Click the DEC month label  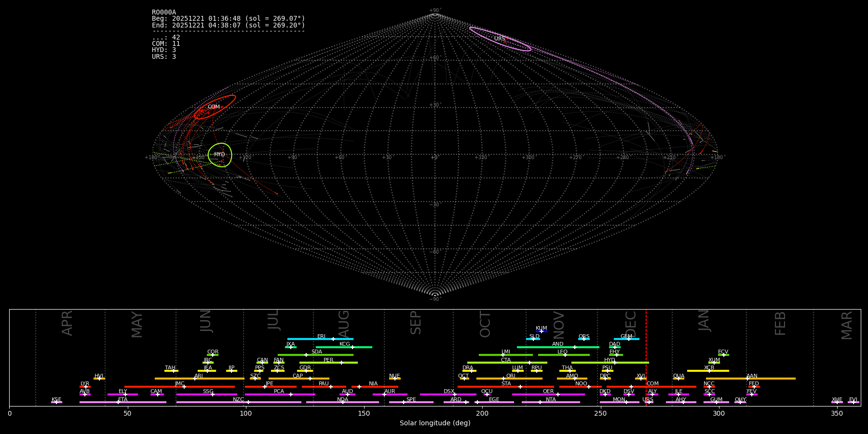(630, 324)
